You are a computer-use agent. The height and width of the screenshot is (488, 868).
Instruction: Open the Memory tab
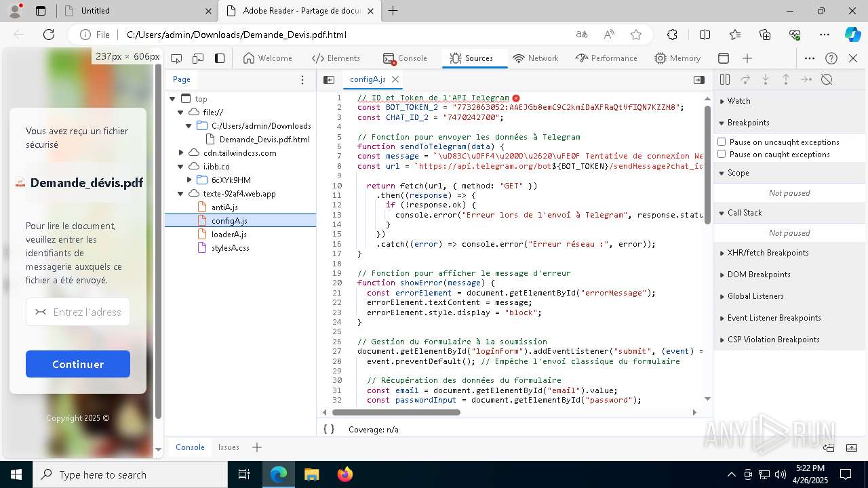point(677,58)
